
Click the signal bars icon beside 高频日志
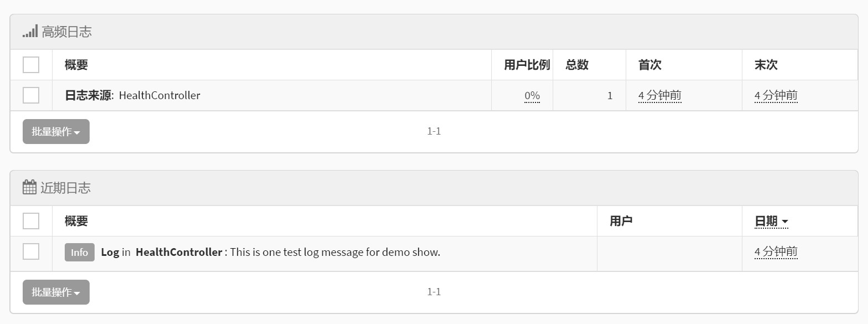coord(30,32)
